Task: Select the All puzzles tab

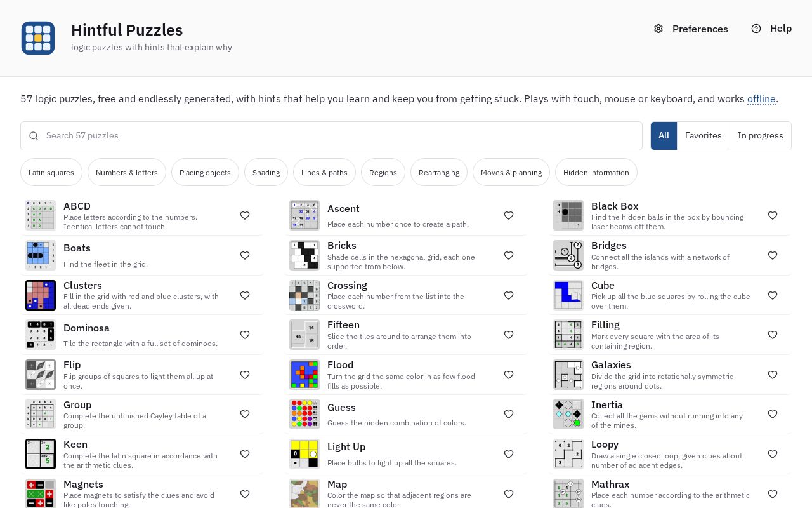Action: [x=664, y=136]
